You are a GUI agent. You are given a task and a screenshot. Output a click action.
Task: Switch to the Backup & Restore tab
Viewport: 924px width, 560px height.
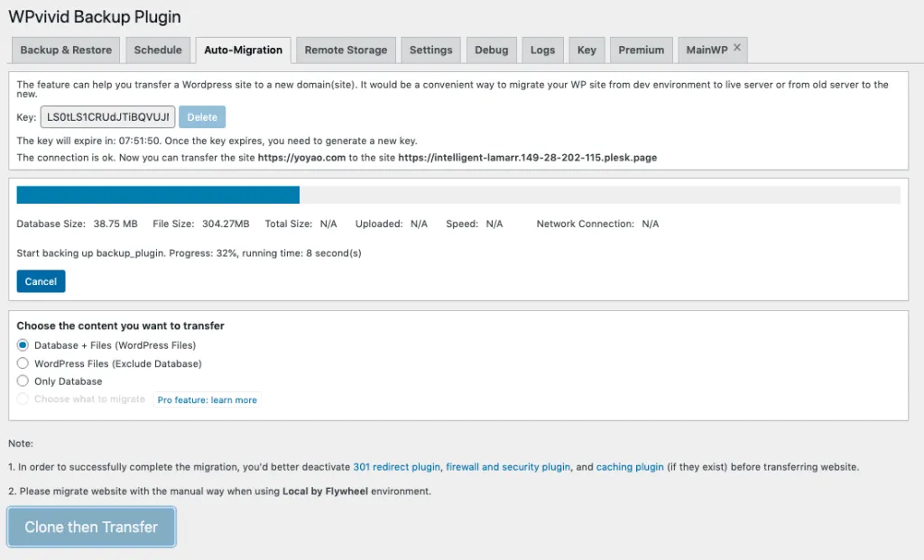tap(65, 50)
